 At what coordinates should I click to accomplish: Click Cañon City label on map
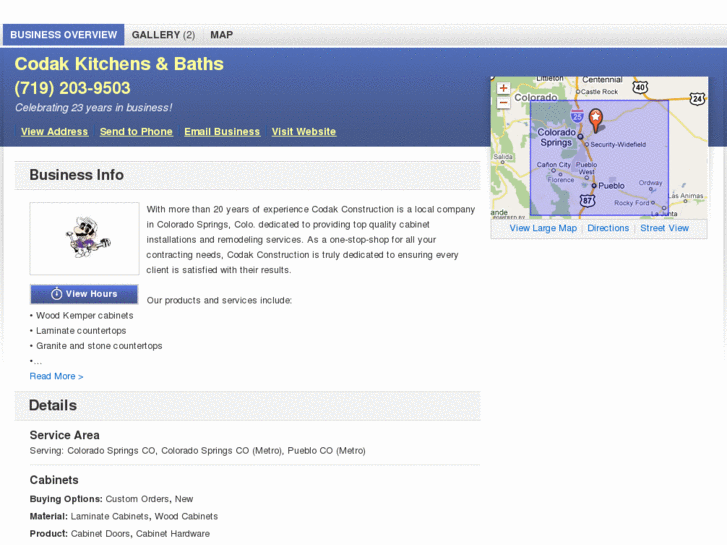(x=554, y=165)
